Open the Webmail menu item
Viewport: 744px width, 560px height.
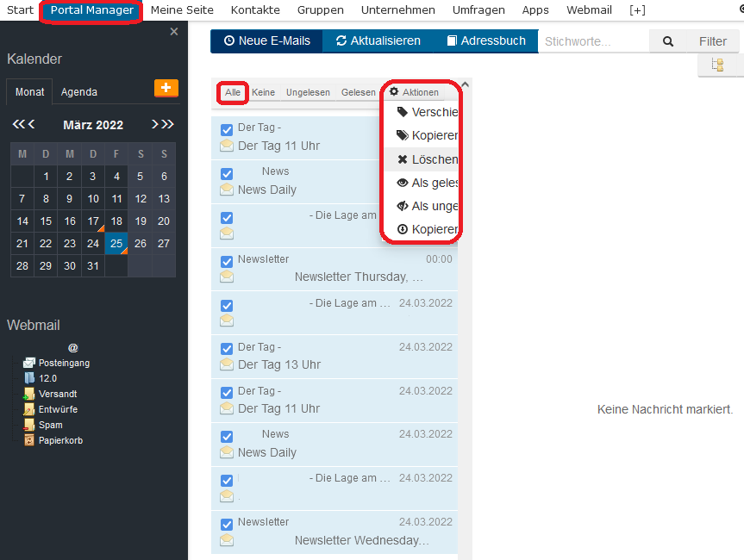589,10
